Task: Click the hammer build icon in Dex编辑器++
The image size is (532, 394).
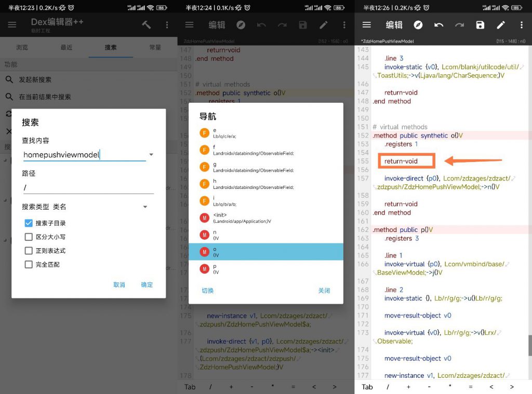Action: [146, 25]
